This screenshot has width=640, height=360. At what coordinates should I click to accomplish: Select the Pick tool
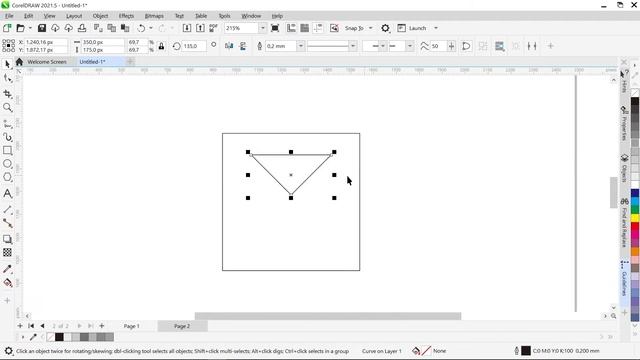pyautogui.click(x=7, y=64)
